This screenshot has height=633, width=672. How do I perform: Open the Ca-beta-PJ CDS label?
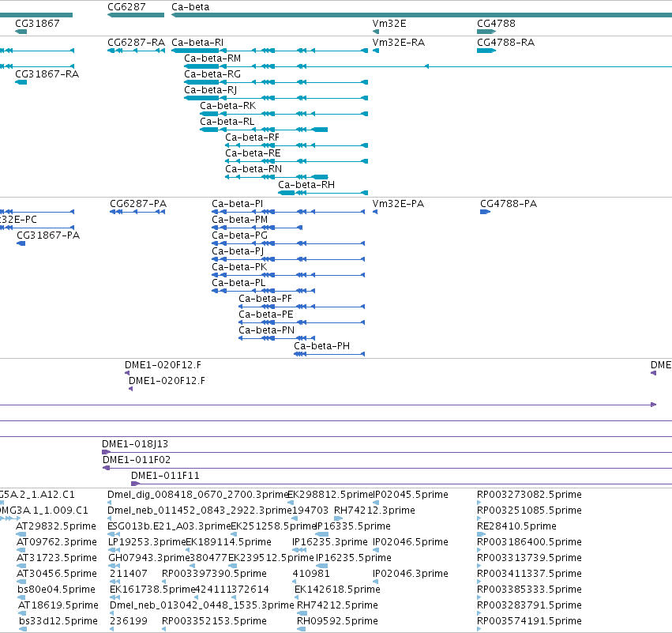[x=238, y=251]
